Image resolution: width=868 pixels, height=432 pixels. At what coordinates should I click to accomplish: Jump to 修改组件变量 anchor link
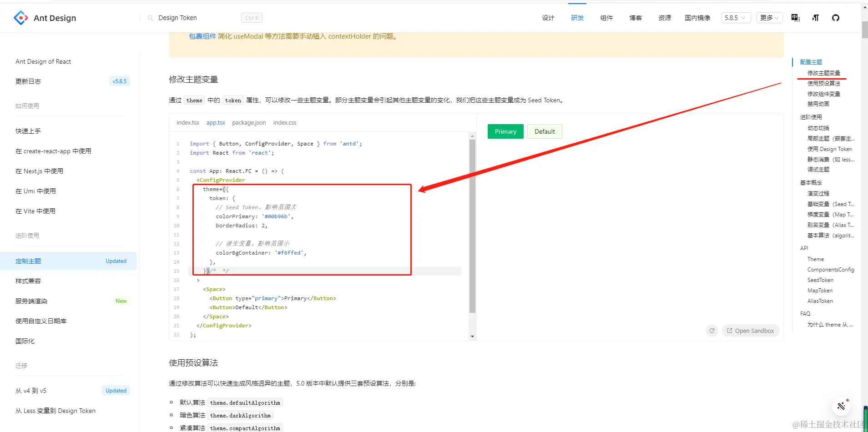coord(824,94)
